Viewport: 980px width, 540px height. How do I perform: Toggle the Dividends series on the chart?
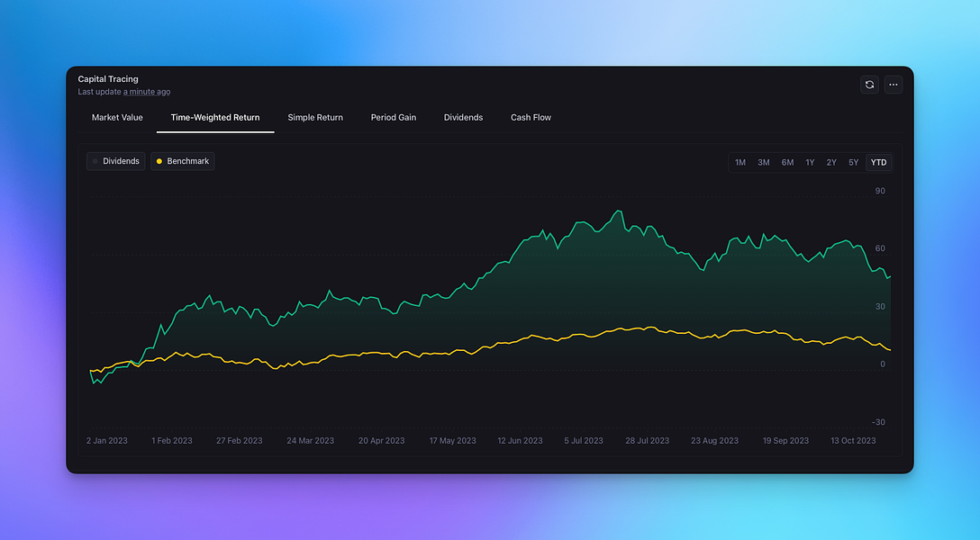click(x=116, y=161)
